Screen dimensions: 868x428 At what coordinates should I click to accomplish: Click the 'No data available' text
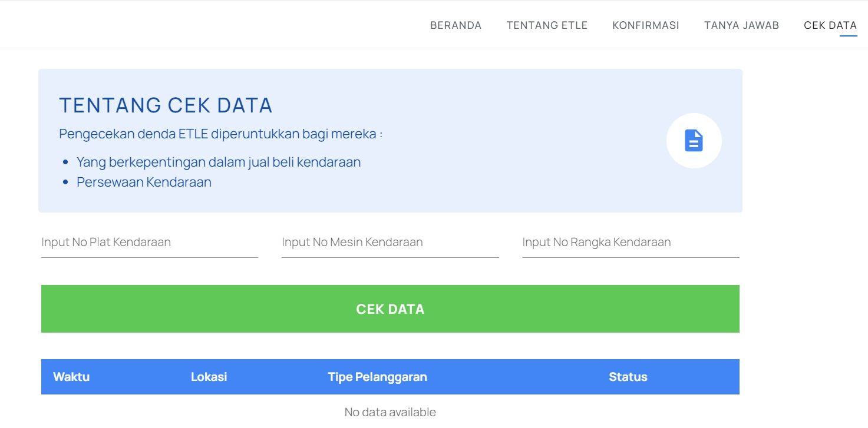pyautogui.click(x=390, y=412)
